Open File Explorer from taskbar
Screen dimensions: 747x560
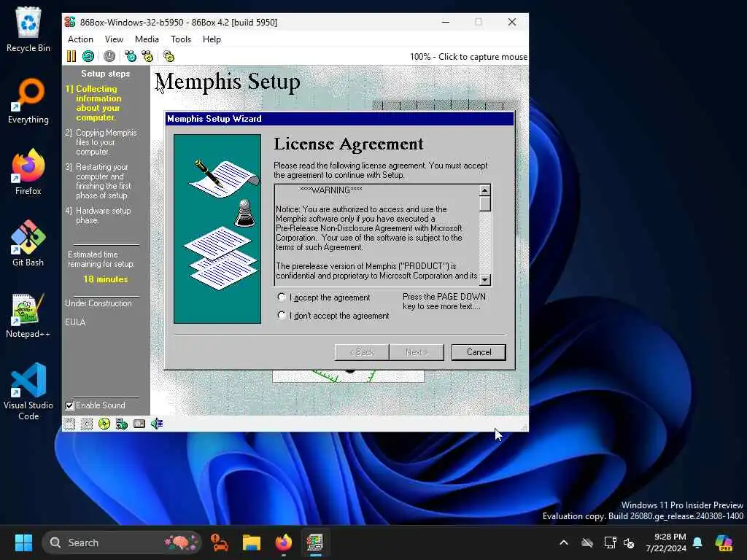[x=252, y=542]
